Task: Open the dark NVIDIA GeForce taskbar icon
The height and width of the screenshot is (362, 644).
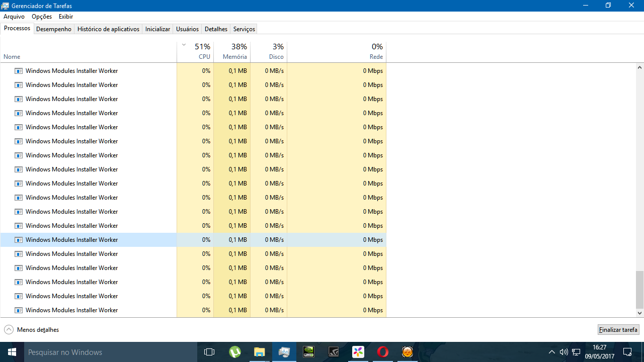Action: point(333,352)
